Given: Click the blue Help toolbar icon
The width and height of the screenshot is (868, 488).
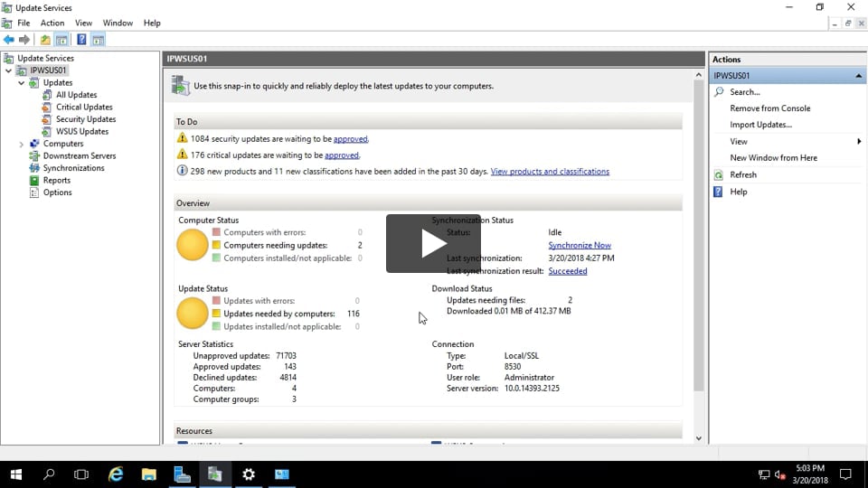Looking at the screenshot, I should pyautogui.click(x=81, y=40).
